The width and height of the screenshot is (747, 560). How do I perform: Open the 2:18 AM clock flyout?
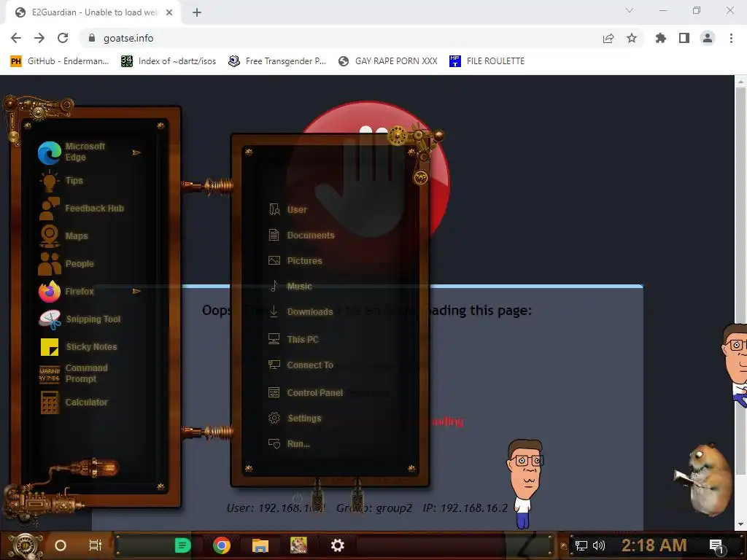(x=654, y=545)
